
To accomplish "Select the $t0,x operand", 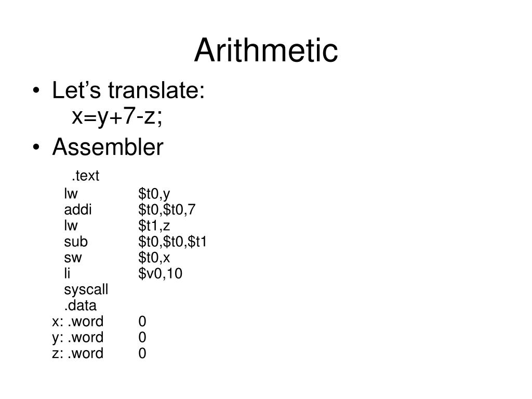I will (154, 258).
